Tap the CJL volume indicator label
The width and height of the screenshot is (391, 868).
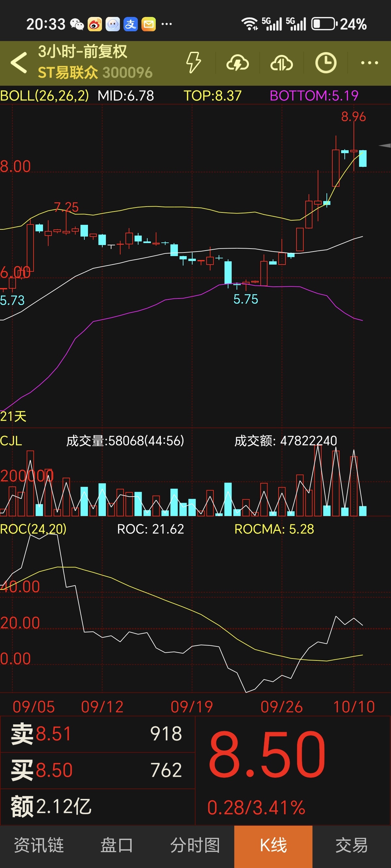11,441
